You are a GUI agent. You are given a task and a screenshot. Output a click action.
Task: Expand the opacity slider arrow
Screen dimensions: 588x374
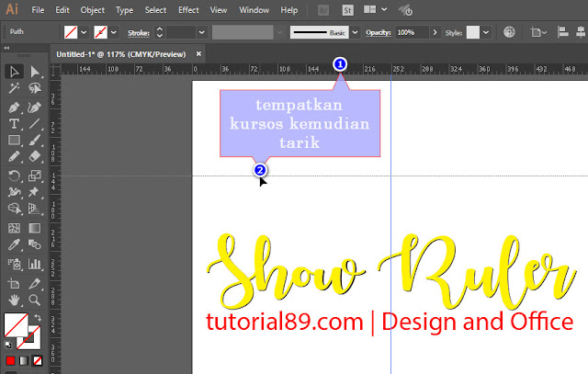tap(435, 32)
